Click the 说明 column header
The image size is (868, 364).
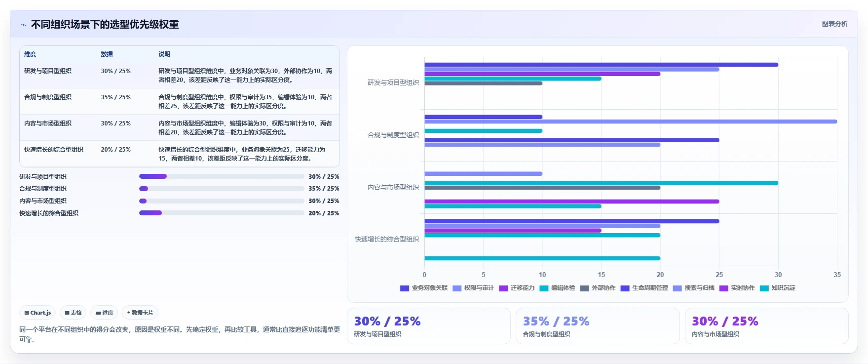164,54
